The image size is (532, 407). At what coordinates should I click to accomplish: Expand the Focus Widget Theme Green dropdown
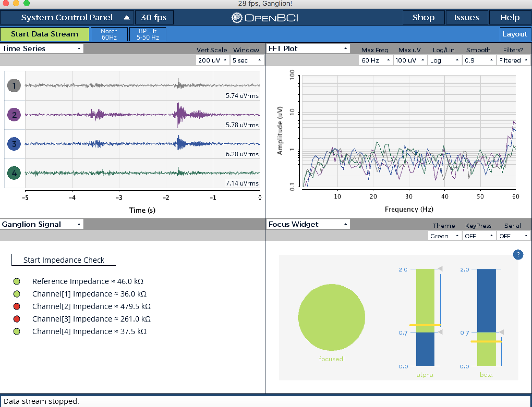coord(444,236)
